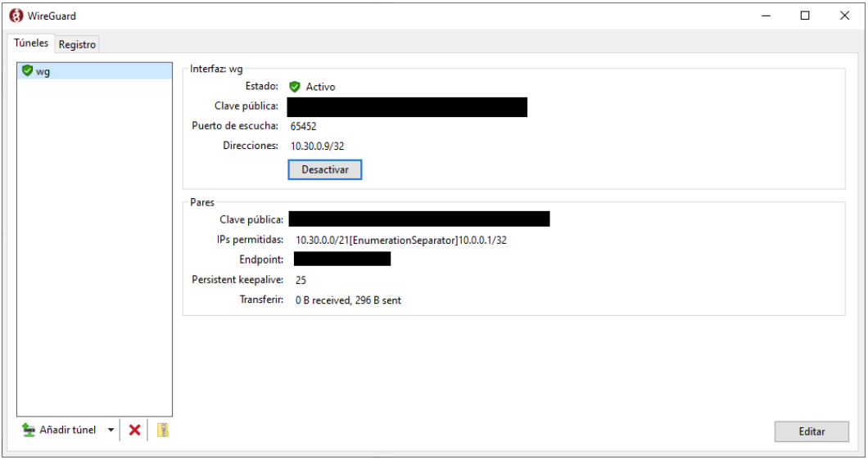Open the tunnel editor with Editar
The height and width of the screenshot is (460, 868).
(x=811, y=431)
